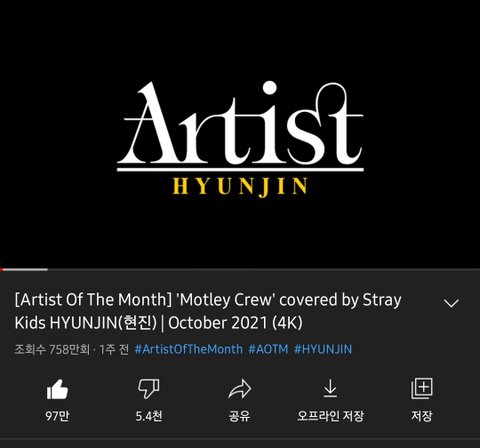Screen dimensions: 480x448
Task: Select the 공유 share label
Action: pyautogui.click(x=239, y=416)
